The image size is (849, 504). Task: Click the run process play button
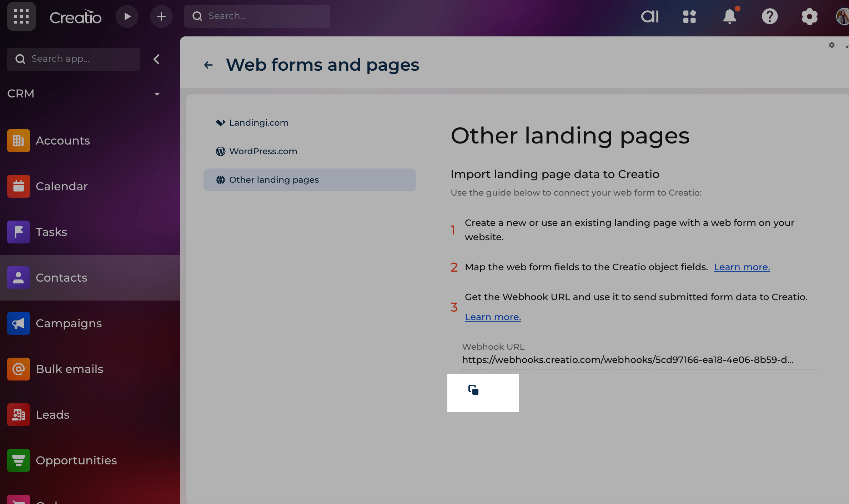coord(127,16)
